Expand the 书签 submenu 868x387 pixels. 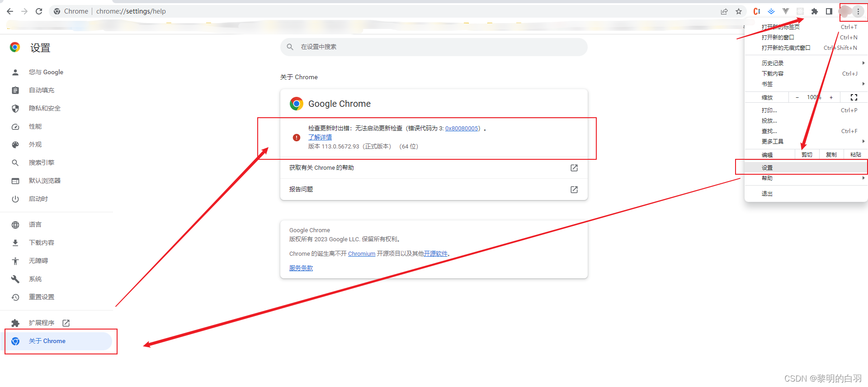point(806,84)
